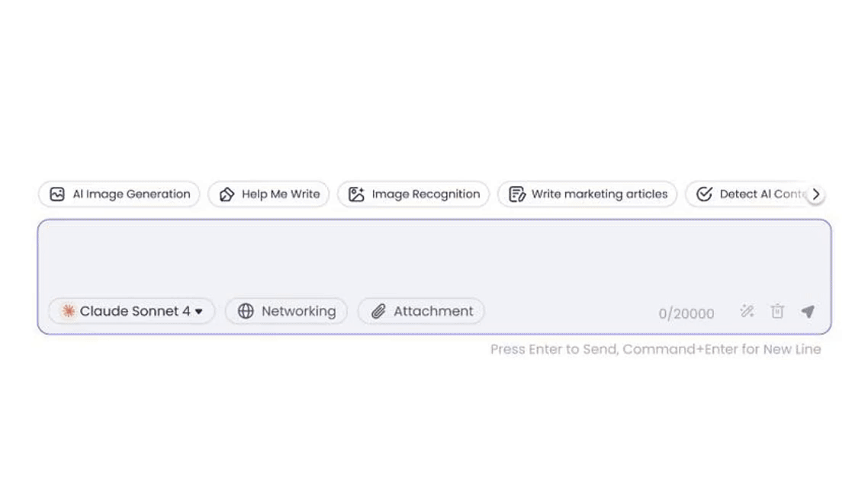
Task: Click the Help Me Write pen icon
Action: coord(227,194)
